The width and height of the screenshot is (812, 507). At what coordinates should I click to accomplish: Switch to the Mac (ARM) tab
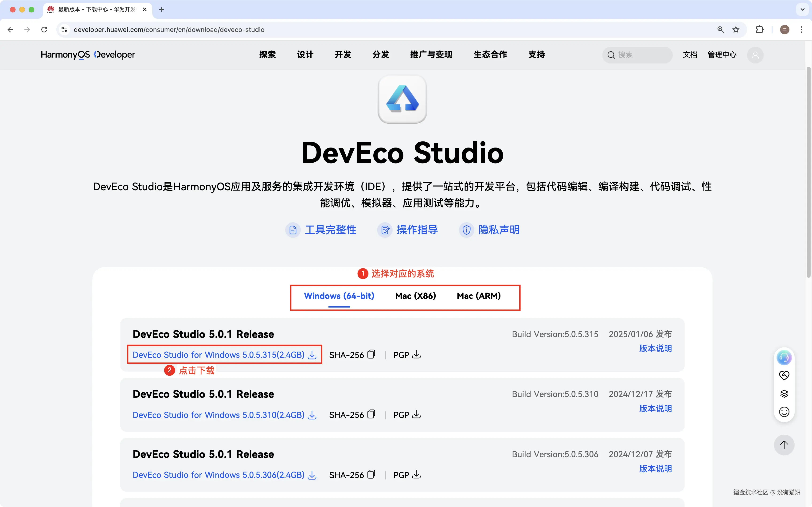click(478, 296)
